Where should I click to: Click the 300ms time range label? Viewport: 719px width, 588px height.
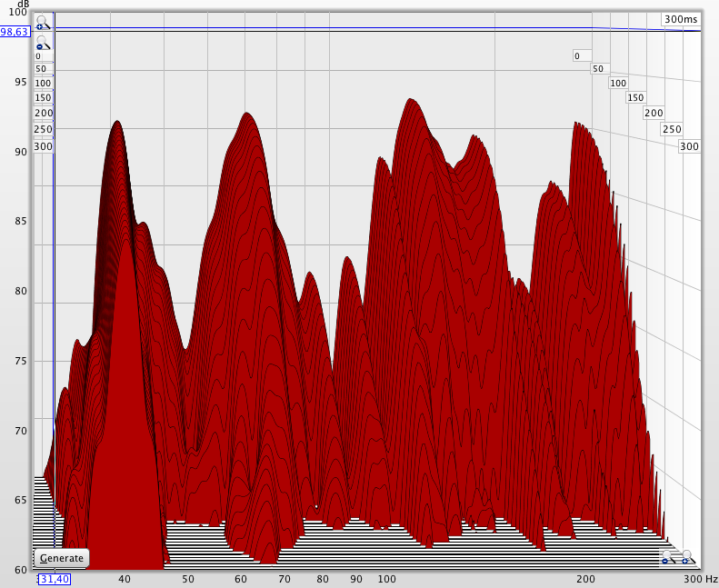681,19
